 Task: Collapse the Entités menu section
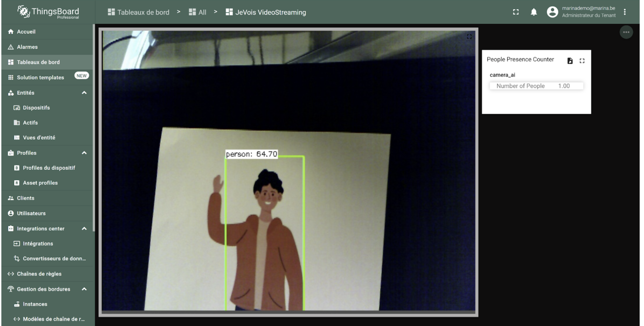[x=84, y=93]
